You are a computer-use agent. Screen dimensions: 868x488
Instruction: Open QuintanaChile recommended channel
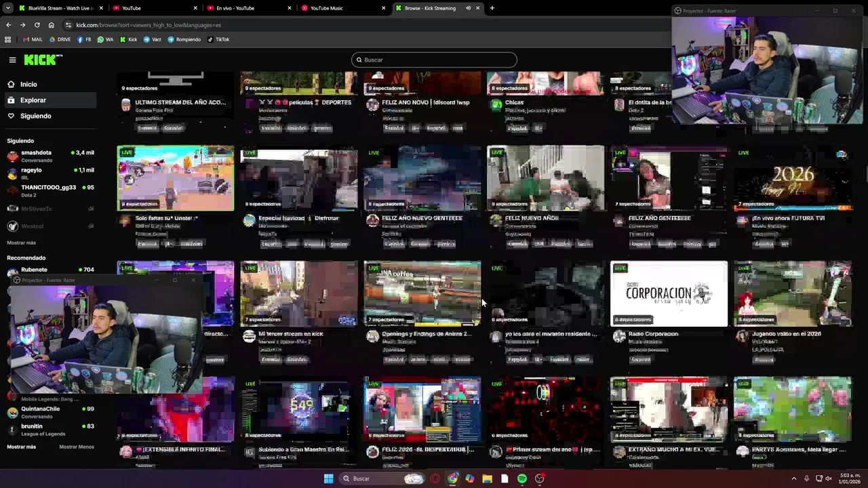[x=50, y=412]
